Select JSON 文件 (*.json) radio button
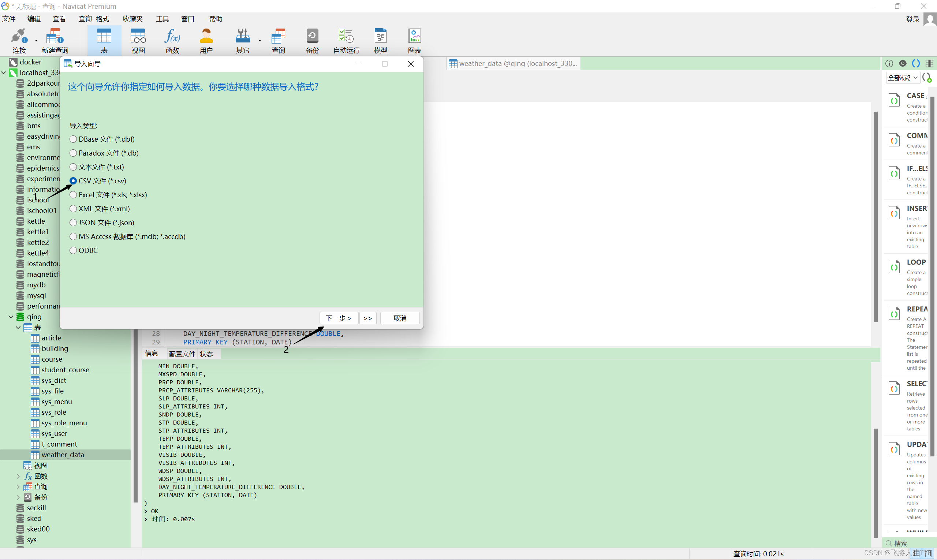Screen dimensions: 937x560 coord(73,222)
